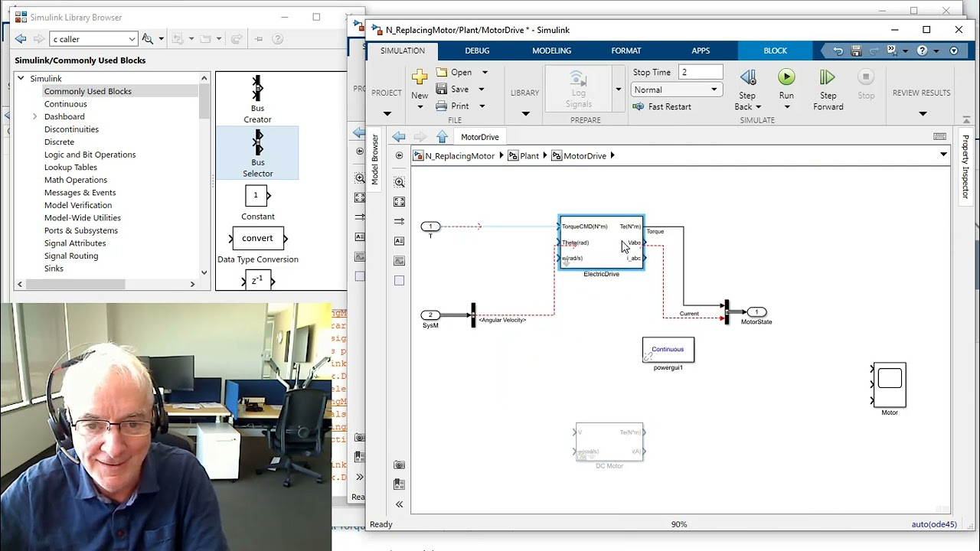Click the Area box palette icon
Screen dimensions: 980x551
pyautogui.click(x=399, y=281)
